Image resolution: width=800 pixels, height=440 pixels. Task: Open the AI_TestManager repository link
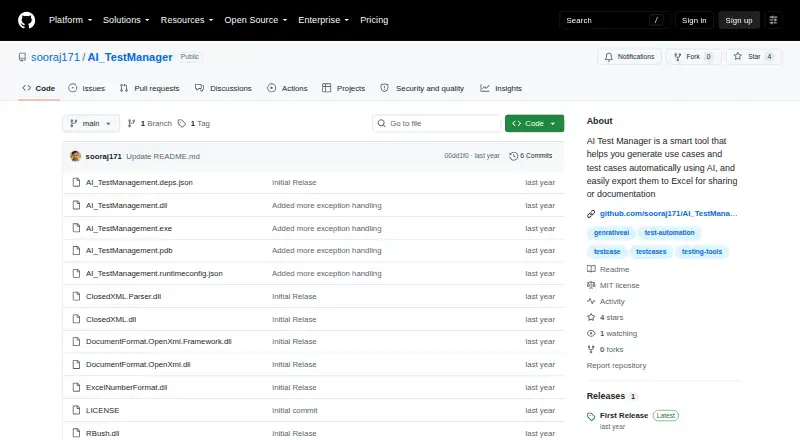130,57
